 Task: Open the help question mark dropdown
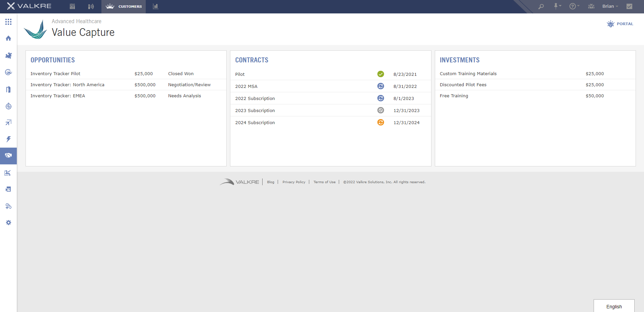[574, 6]
